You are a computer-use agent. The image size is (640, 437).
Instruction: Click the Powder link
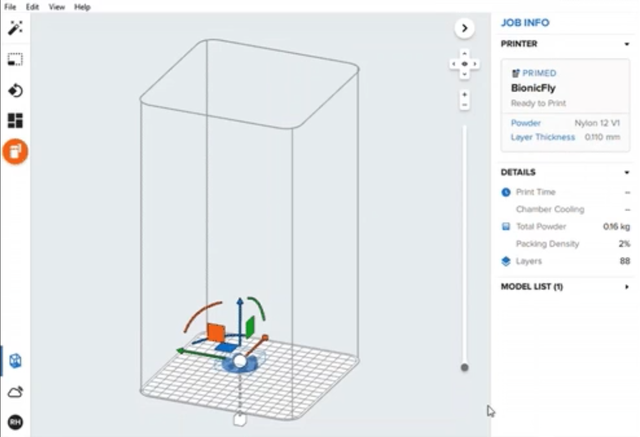(x=526, y=123)
